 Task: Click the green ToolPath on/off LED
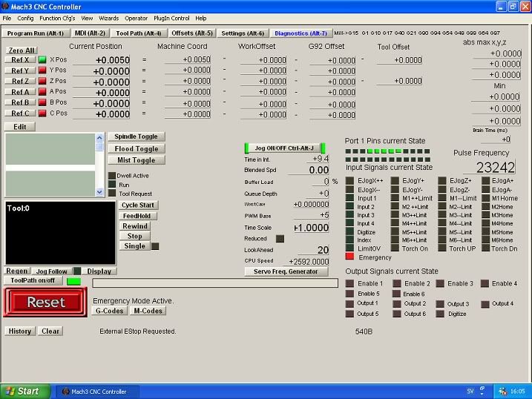[x=73, y=281]
